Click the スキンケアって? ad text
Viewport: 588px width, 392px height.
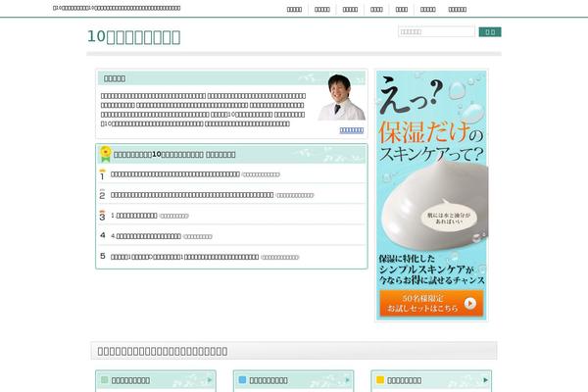click(x=431, y=154)
